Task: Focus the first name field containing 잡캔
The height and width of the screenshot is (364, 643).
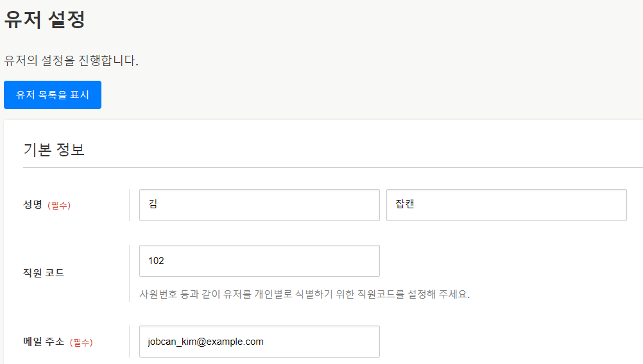Action: click(x=506, y=205)
